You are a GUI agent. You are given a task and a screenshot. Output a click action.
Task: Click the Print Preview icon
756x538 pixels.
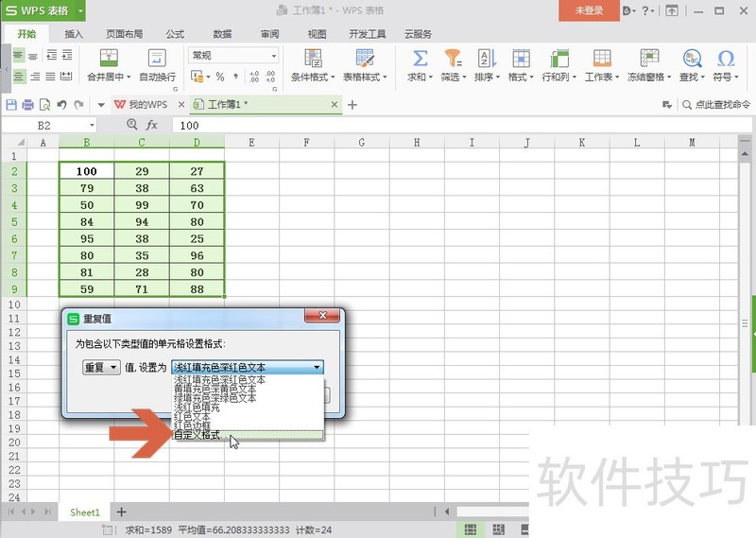point(44,104)
